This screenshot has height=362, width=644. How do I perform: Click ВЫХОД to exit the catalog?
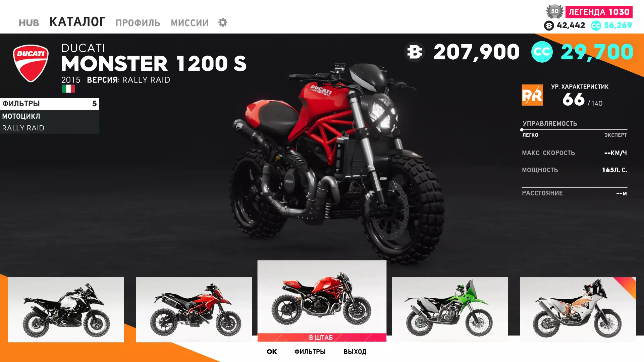pyautogui.click(x=355, y=352)
